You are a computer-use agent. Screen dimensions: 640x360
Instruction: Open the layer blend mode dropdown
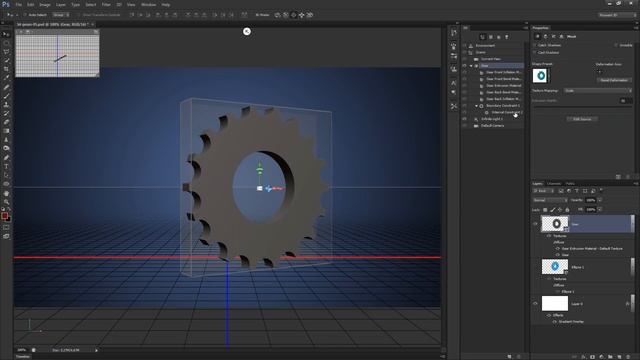(x=550, y=200)
